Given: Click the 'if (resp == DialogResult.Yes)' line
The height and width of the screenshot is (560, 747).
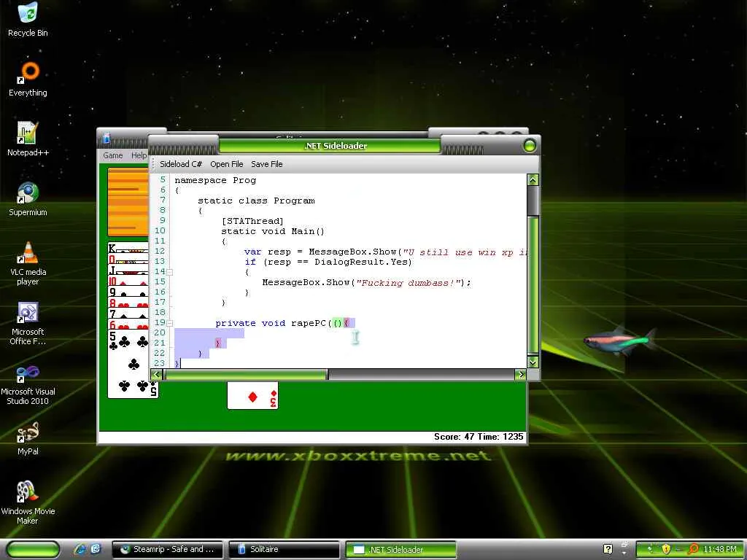Looking at the screenshot, I should click(328, 262).
